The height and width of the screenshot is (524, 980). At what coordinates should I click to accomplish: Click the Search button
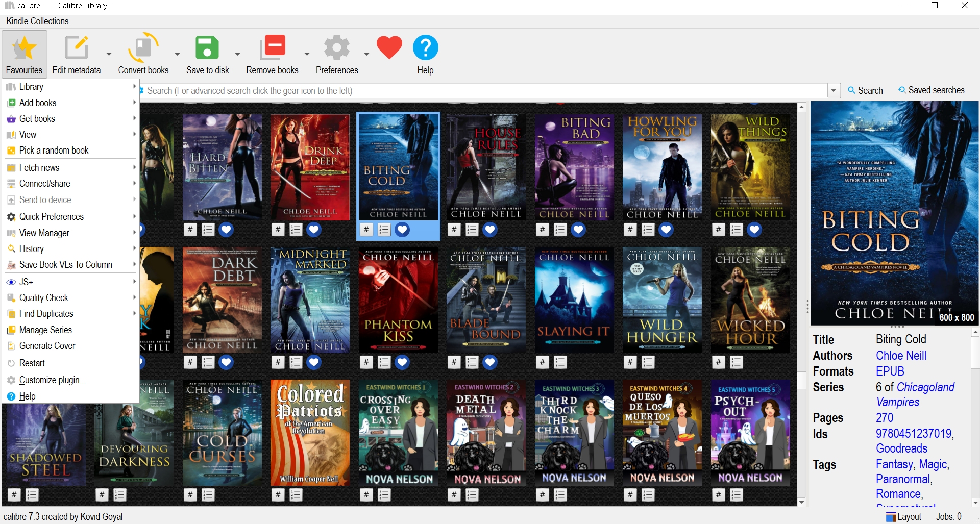865,90
